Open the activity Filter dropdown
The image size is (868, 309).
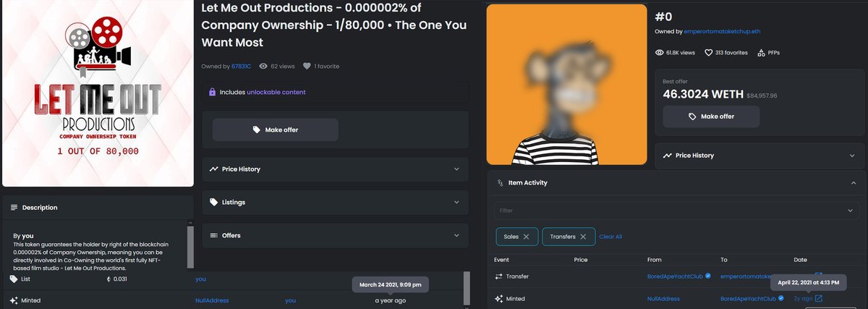tap(677, 211)
